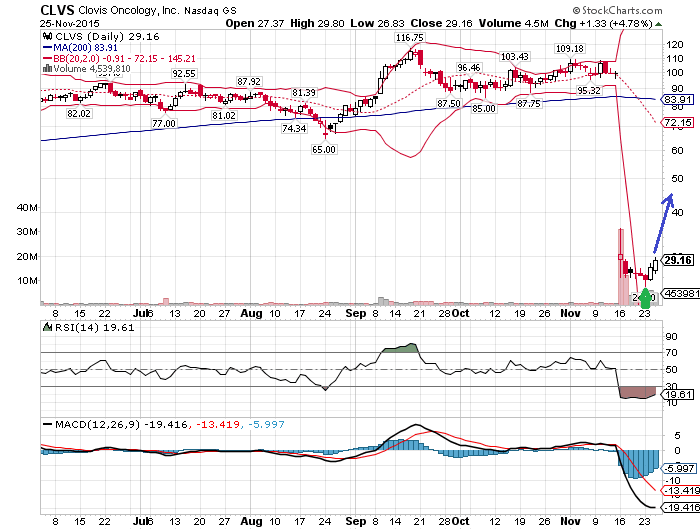Click the -5.997 MACD histogram tag
Screen dimensions: 700x530
679,468
